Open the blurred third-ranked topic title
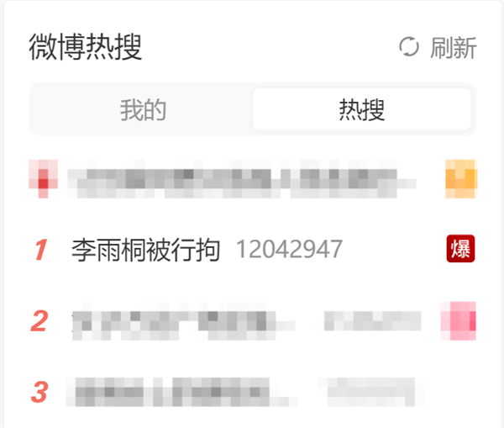Screen dimensions: 504x428 [x=182, y=392]
